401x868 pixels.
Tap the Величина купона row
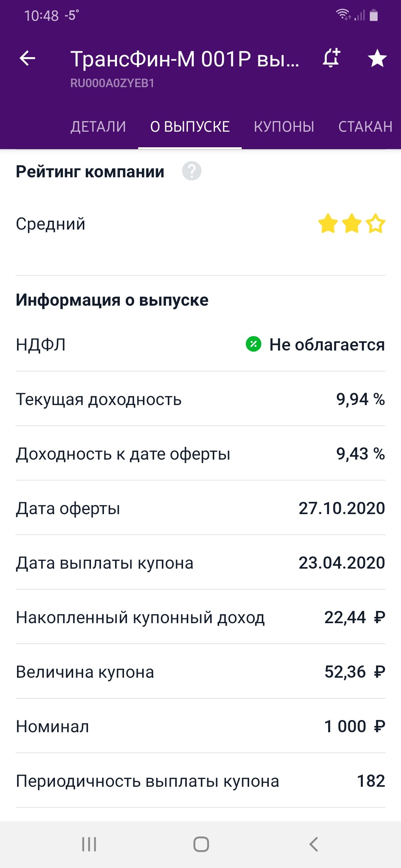(x=200, y=672)
